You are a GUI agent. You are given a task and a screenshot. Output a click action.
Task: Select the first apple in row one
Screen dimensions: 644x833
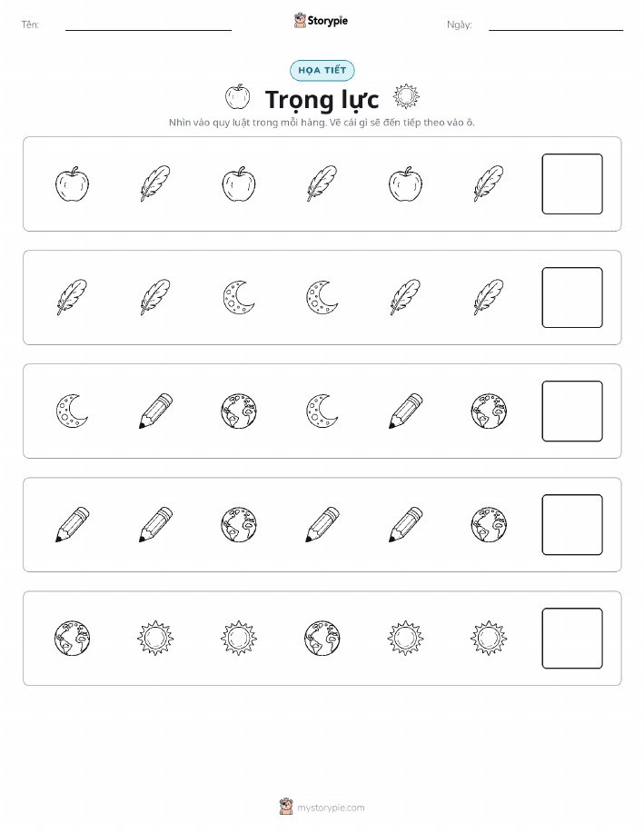(x=73, y=183)
